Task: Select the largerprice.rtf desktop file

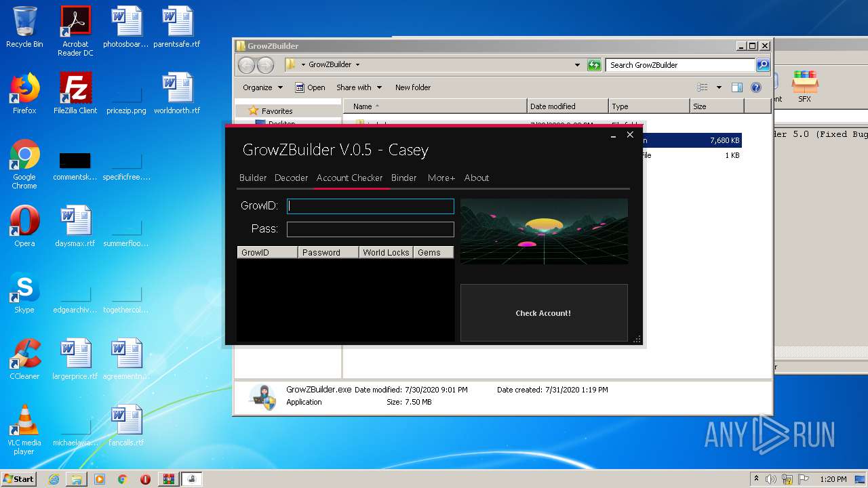Action: 75,359
